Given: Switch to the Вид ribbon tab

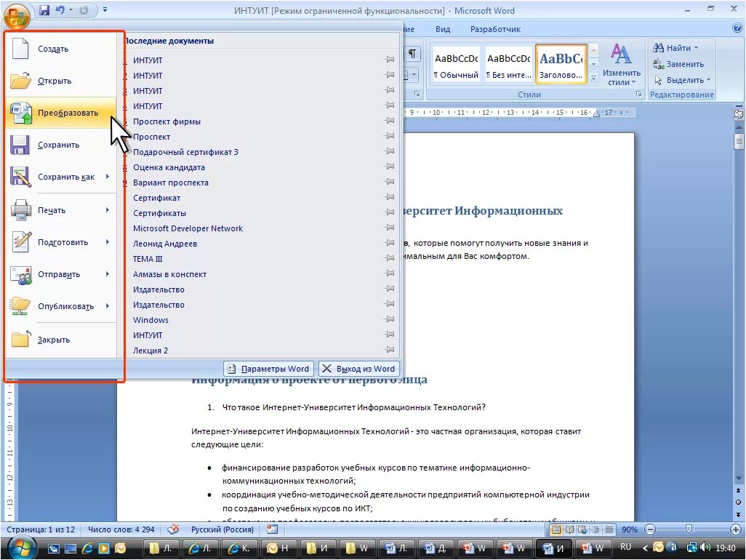Looking at the screenshot, I should 443,29.
